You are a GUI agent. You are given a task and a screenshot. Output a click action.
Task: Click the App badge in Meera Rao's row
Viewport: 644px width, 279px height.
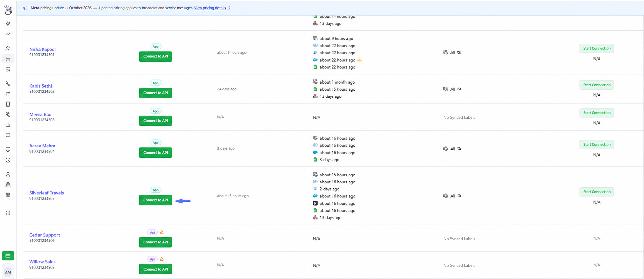coord(155,111)
